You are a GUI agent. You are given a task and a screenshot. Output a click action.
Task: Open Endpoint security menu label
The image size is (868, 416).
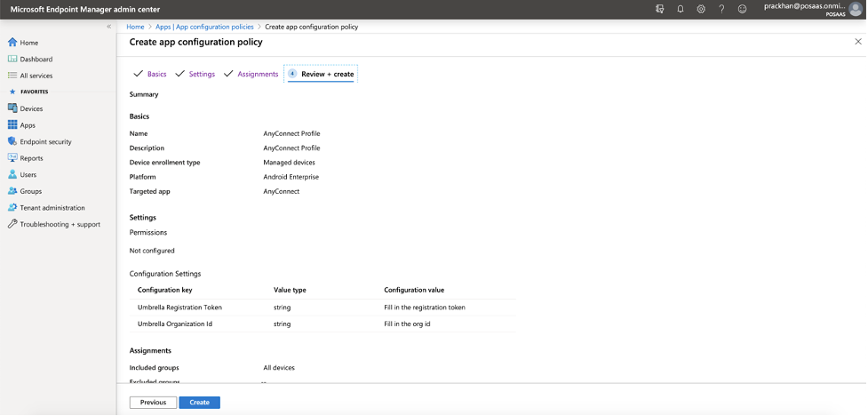46,142
